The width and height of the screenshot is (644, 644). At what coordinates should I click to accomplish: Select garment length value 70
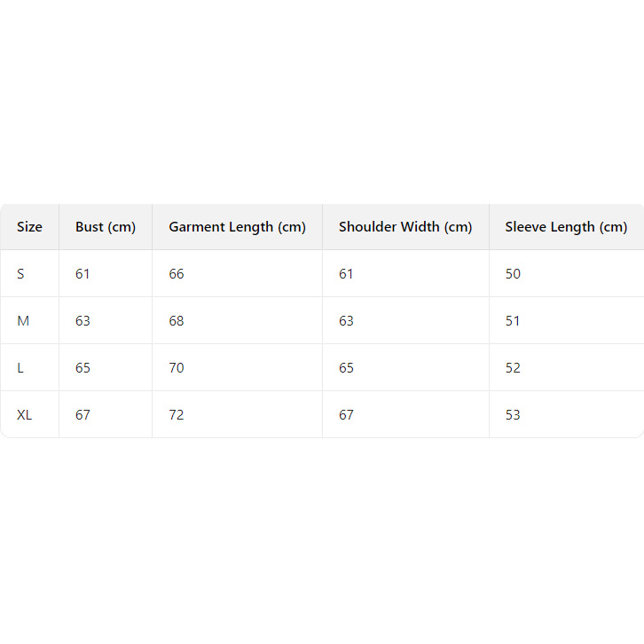point(177,368)
